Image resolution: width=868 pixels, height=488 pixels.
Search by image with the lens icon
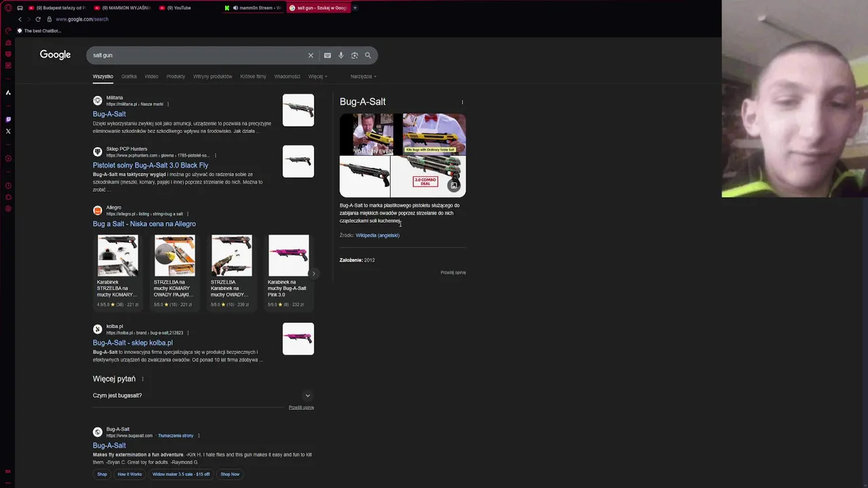(355, 56)
